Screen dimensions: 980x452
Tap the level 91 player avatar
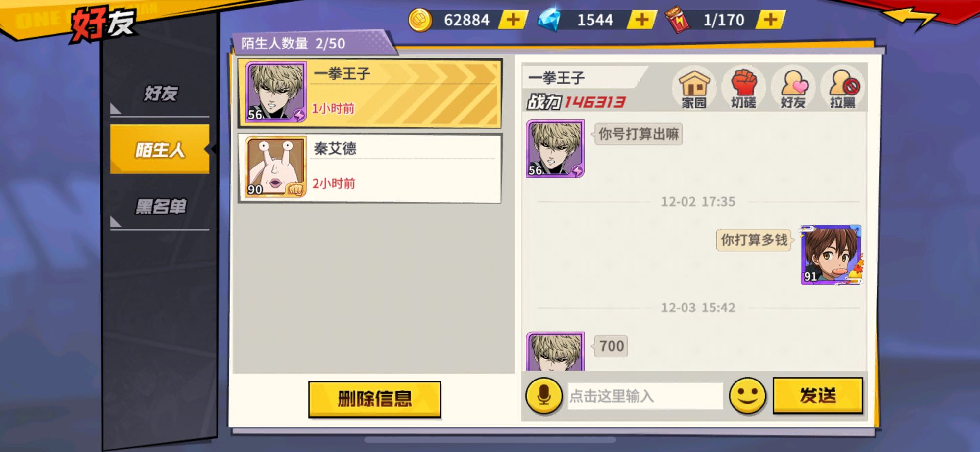[x=831, y=255]
